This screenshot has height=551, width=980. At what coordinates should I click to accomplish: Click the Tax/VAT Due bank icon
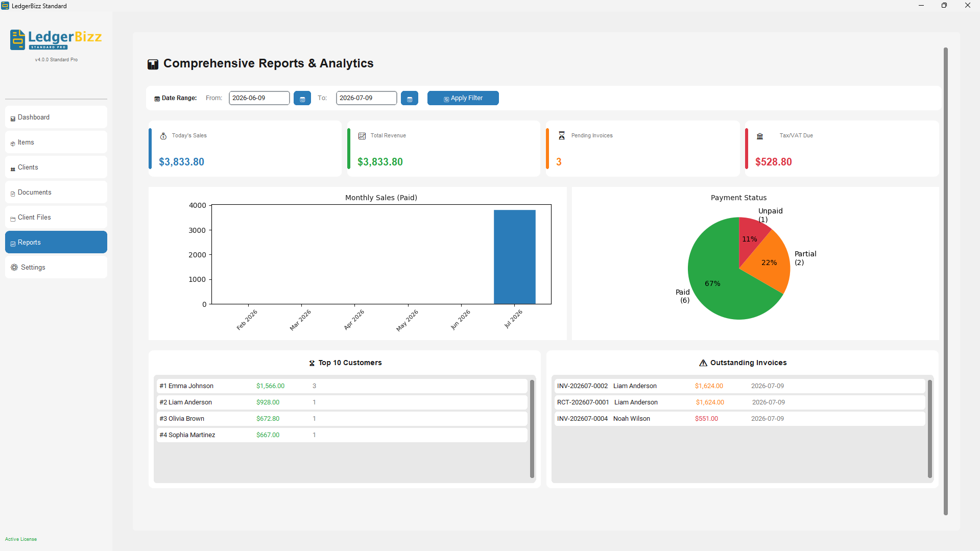point(760,136)
